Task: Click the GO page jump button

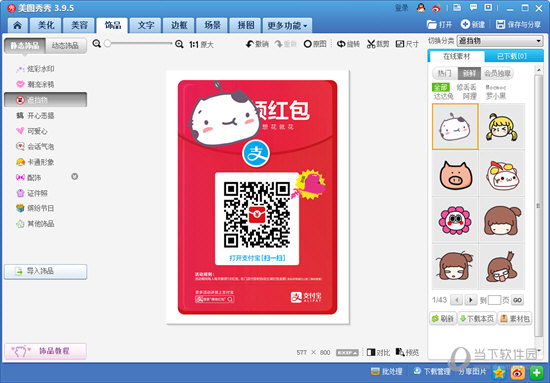Action: (517, 300)
